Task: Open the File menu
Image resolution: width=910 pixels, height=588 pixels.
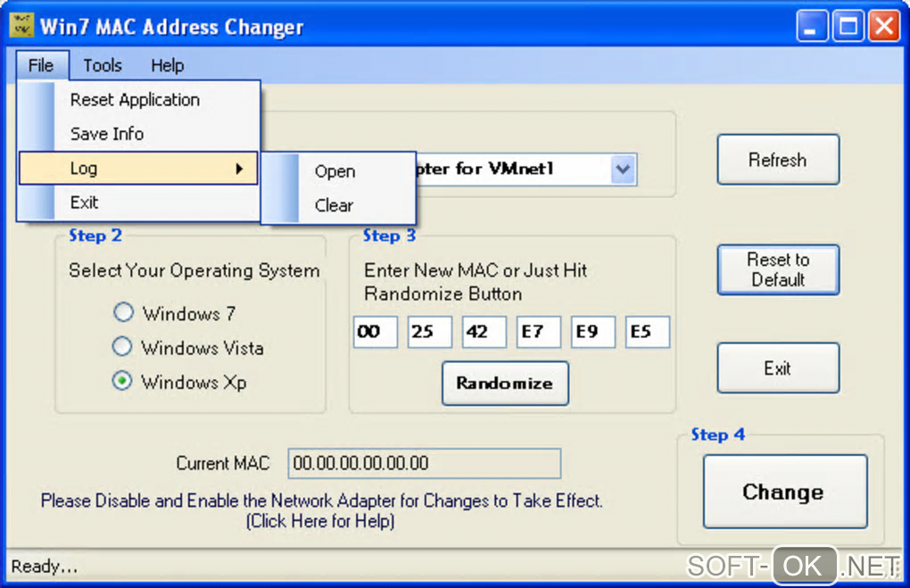Action: (x=41, y=65)
